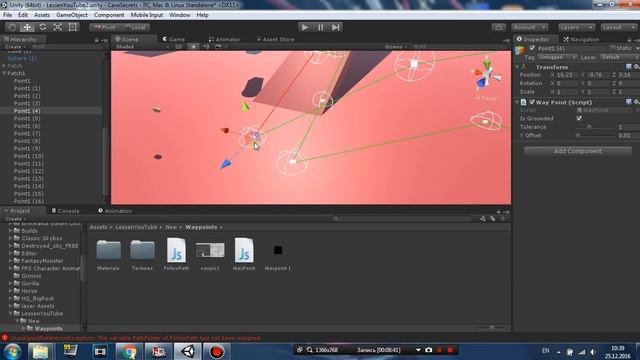Open the Window menu
Viewport: 640px width, 360px height.
click(180, 15)
